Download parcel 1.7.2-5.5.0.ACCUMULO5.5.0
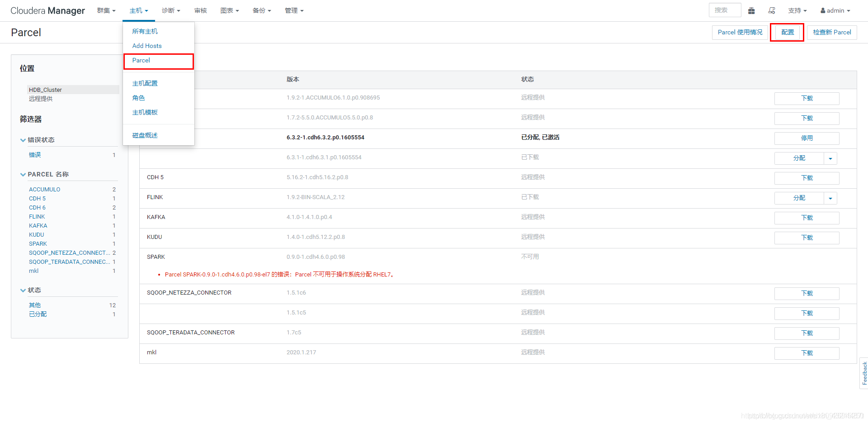Screen dimensions: 868x424 tap(807, 119)
